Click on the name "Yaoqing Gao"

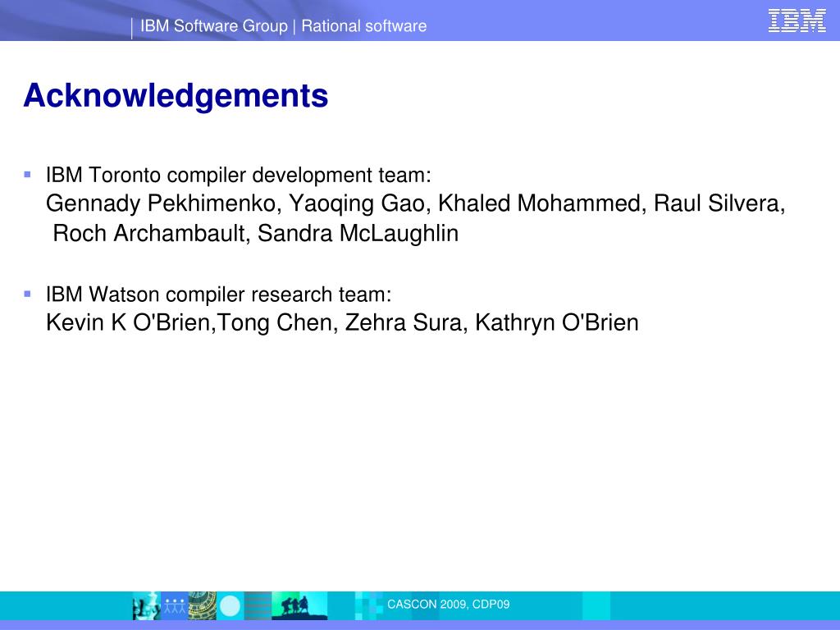[x=357, y=203]
